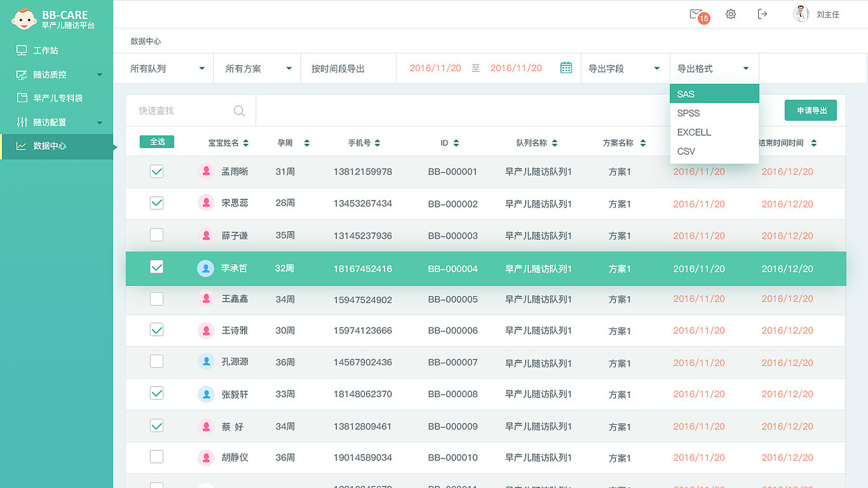This screenshot has height=488, width=868.
Task: Open the 所有方案 dropdown
Action: click(x=258, y=68)
